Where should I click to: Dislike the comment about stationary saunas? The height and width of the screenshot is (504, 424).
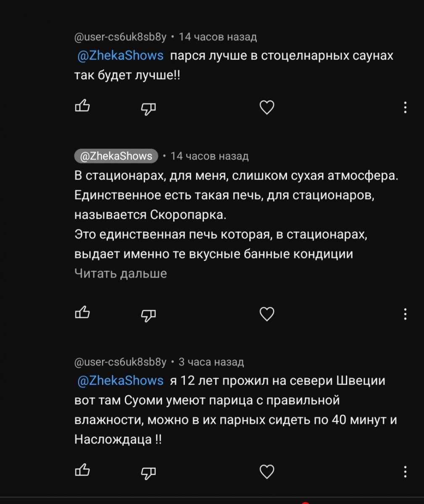coord(148,109)
